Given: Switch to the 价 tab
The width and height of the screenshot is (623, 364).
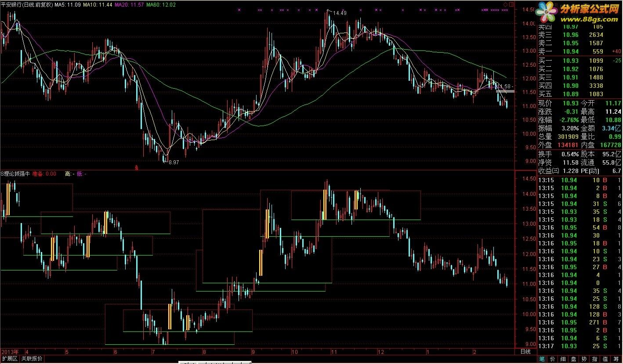Looking at the screenshot, I should (x=553, y=359).
